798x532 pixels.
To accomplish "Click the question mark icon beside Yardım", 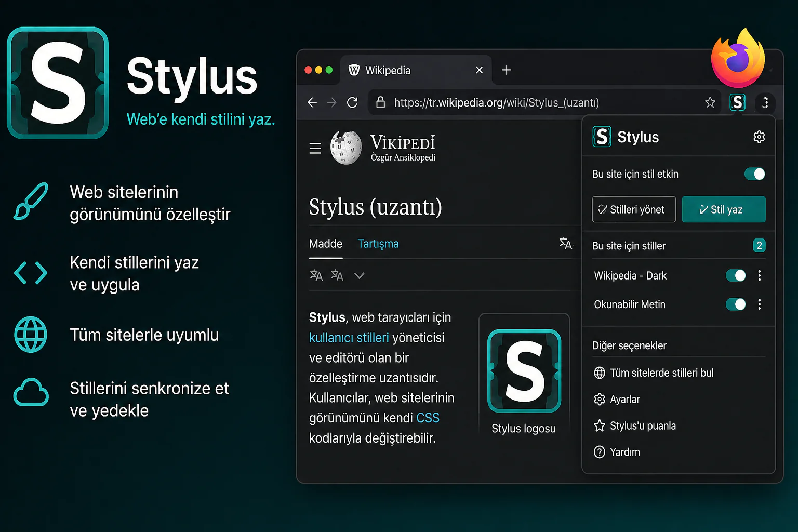I will 600,452.
